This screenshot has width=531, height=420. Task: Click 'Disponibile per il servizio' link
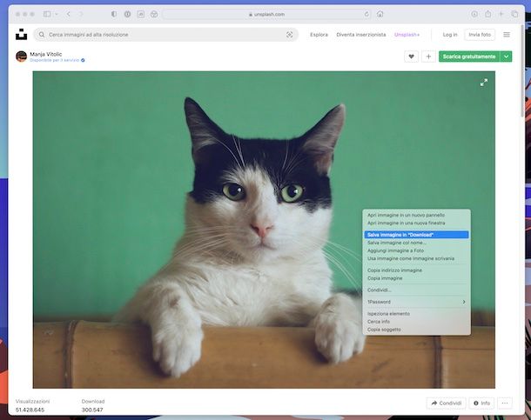pos(54,60)
